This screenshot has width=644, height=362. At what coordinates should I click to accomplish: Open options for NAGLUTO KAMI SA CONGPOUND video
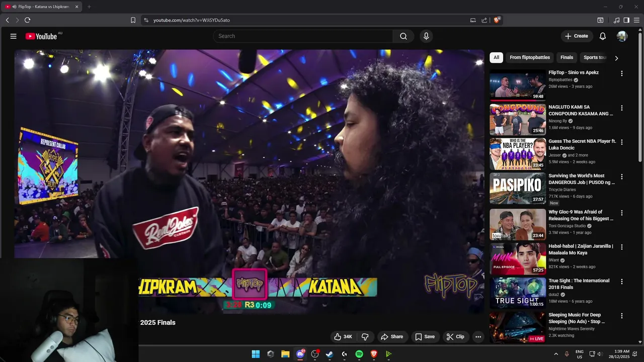tap(622, 108)
